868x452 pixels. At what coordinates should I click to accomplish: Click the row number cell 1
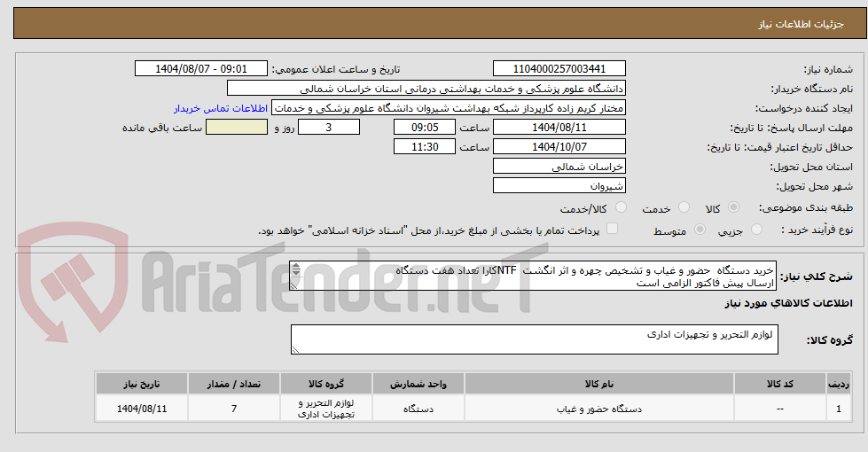tap(839, 409)
